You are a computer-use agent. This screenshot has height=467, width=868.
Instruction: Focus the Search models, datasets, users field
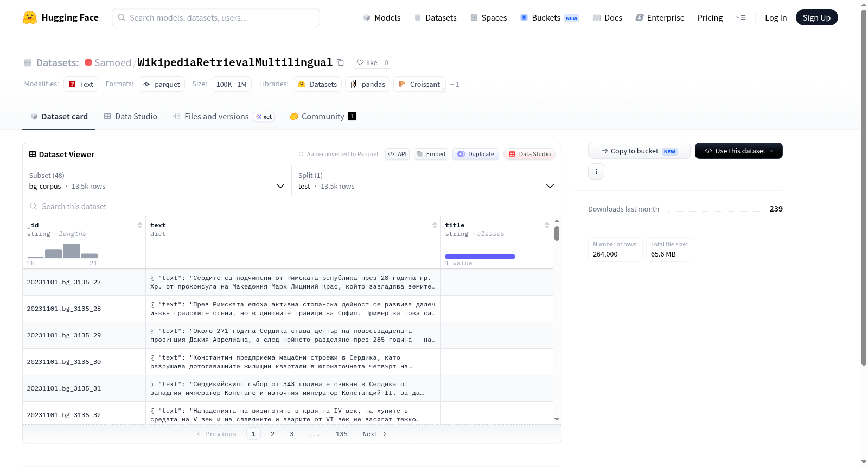[x=216, y=17]
